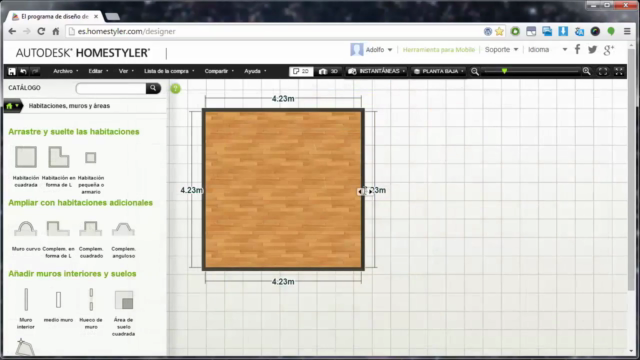Close the El programa de diseño tab
Viewport: 640px width, 360px height.
96,17
